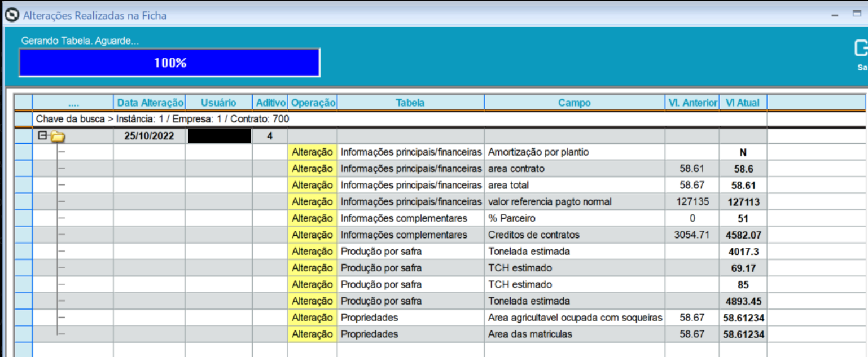This screenshot has height=357, width=868.
Task: Click current value N for Amortização
Action: pos(743,152)
